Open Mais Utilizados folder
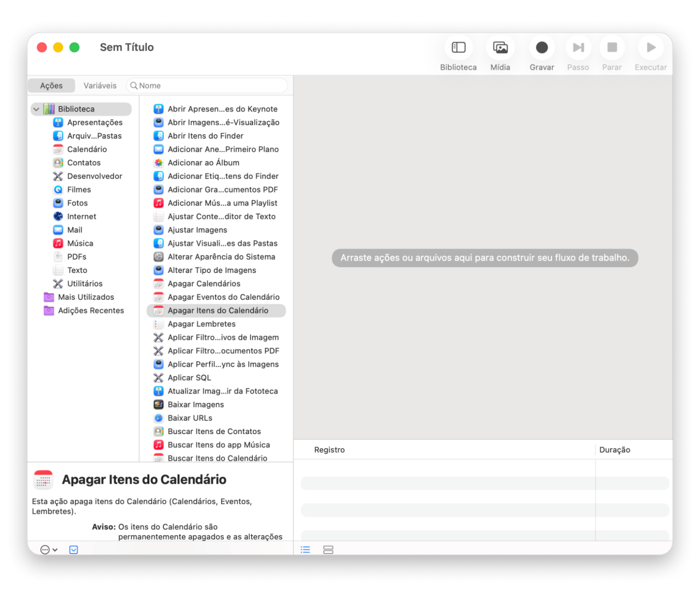Screen dimensions: 700x591 pyautogui.click(x=79, y=297)
